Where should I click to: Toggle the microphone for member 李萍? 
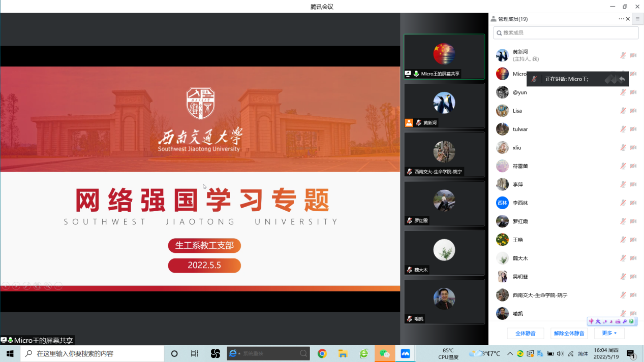pyautogui.click(x=623, y=184)
